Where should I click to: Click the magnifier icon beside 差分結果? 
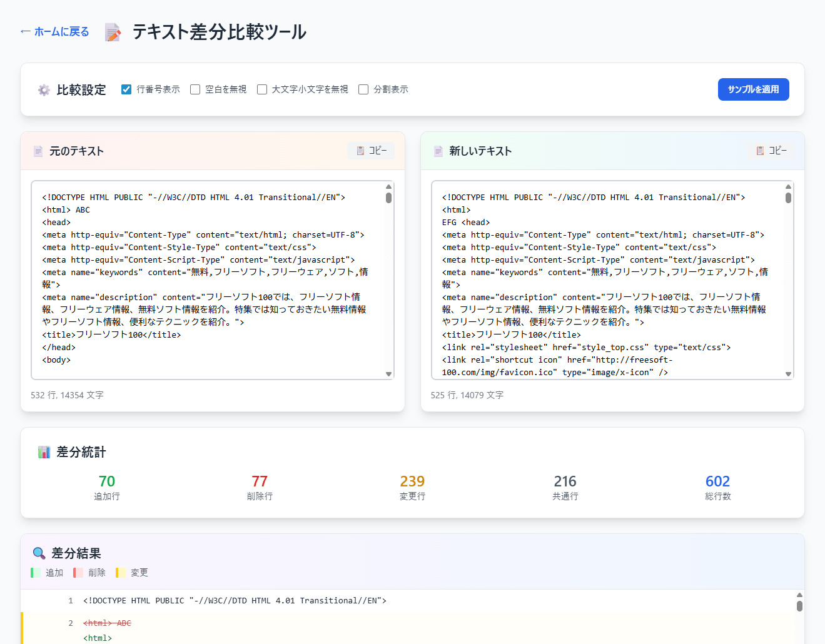click(x=39, y=553)
